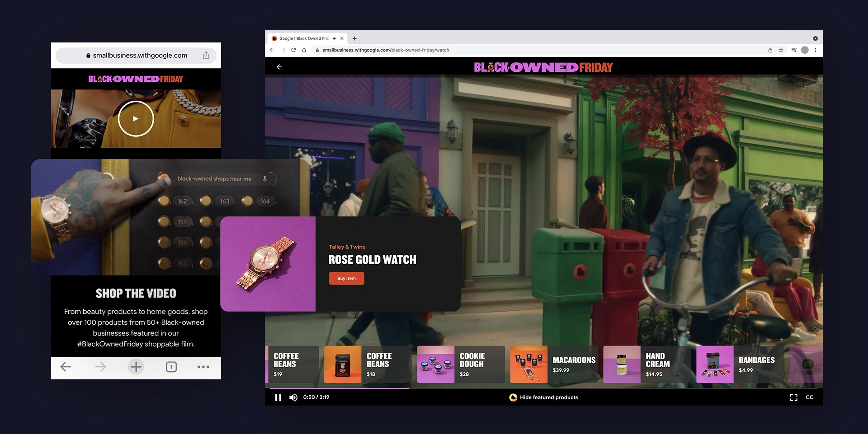Viewport: 868px width, 434px height.
Task: Tap the mobile browser back arrow
Action: [x=66, y=367]
